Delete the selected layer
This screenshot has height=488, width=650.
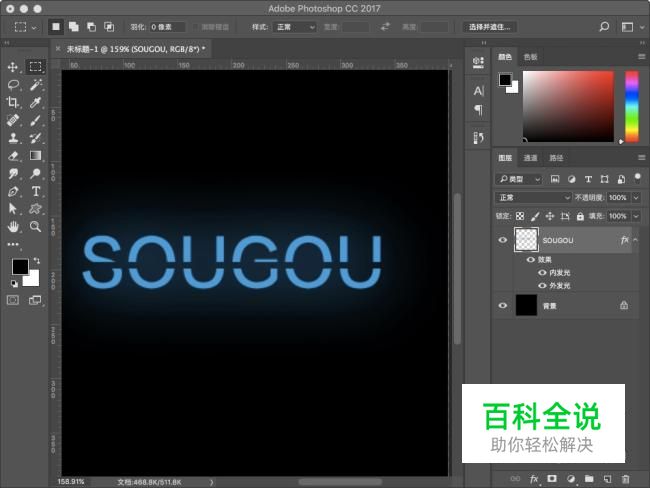coord(626,479)
